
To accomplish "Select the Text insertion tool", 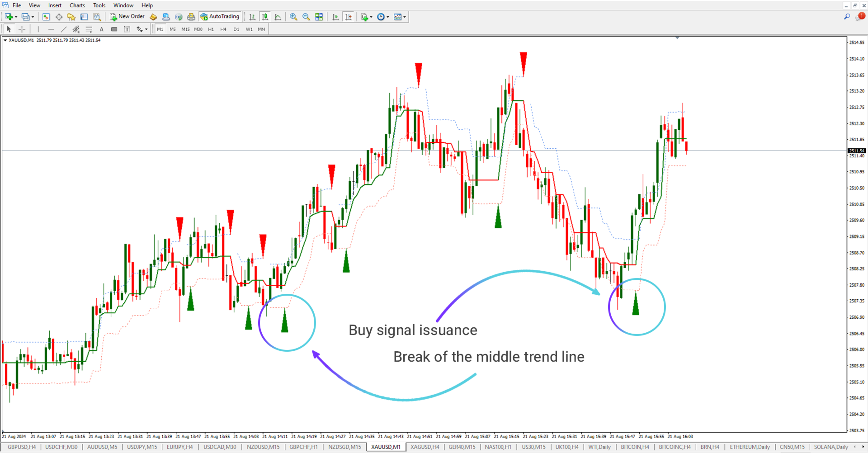I will coord(101,29).
